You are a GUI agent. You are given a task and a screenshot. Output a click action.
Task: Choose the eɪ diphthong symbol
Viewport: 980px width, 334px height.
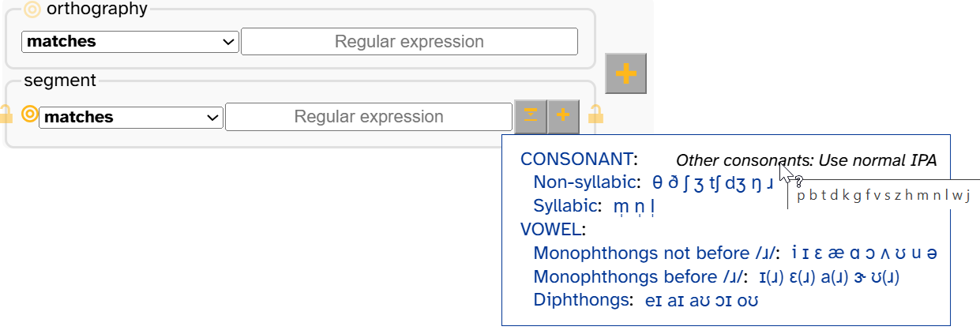(x=652, y=301)
